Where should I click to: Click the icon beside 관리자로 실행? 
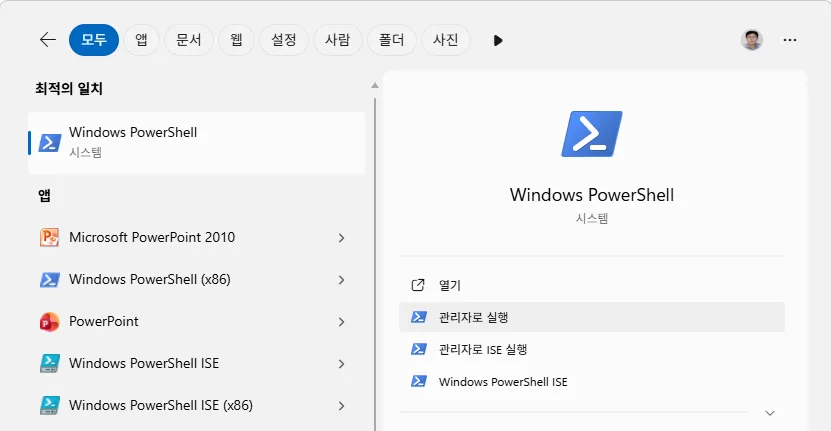coord(419,317)
